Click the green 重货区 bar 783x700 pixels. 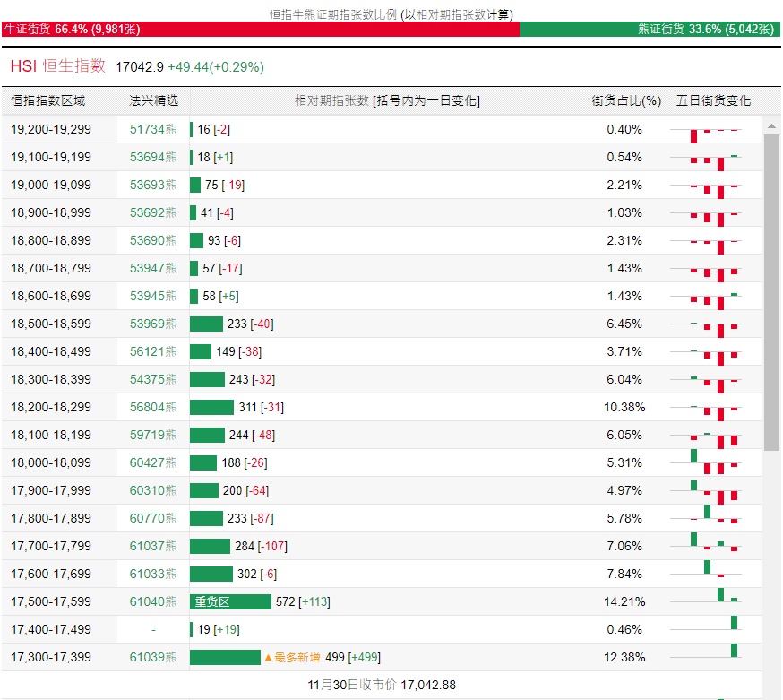(x=230, y=601)
